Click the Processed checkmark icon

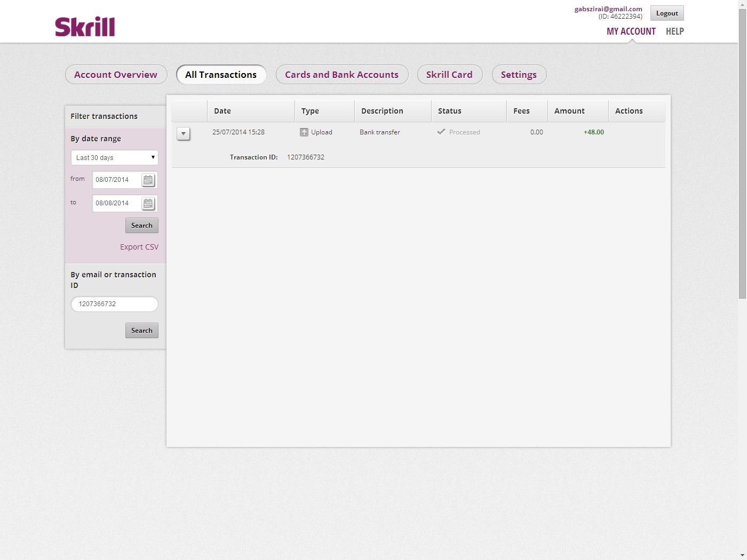[441, 132]
